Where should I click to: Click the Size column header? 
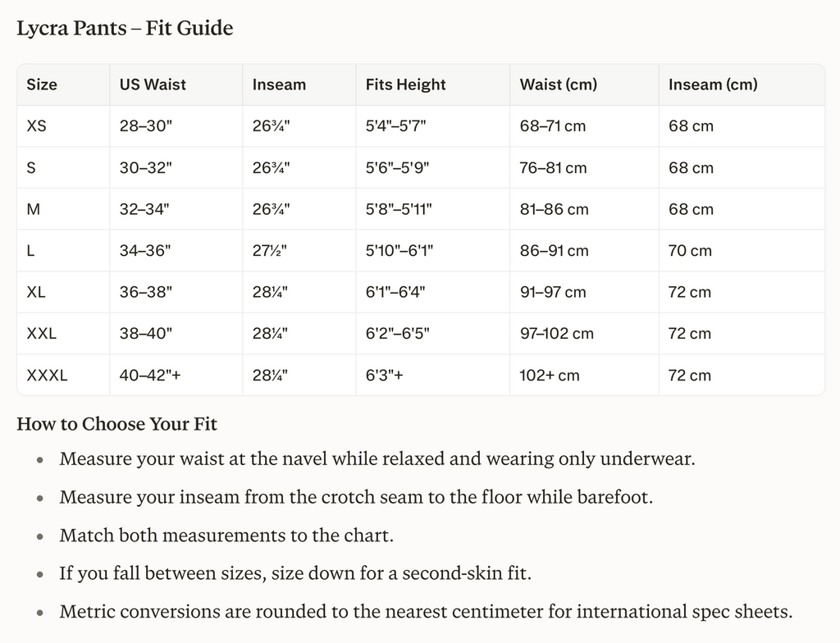(x=42, y=84)
